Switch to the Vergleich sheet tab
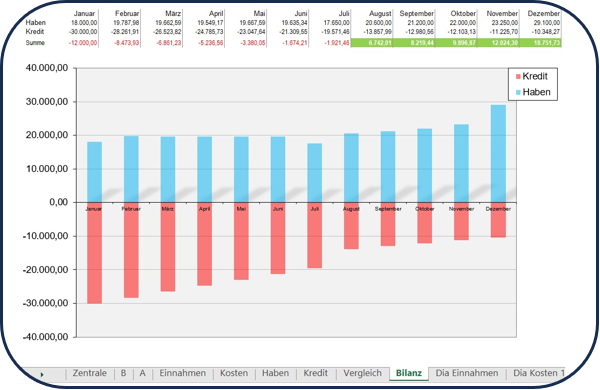Screen dimensions: 600x390 (x=362, y=373)
